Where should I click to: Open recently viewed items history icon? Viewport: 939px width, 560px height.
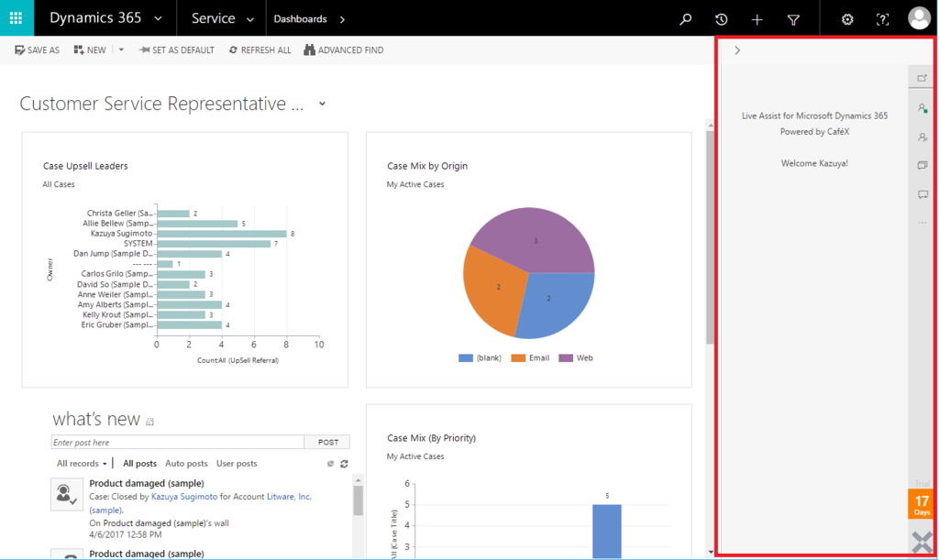point(721,19)
